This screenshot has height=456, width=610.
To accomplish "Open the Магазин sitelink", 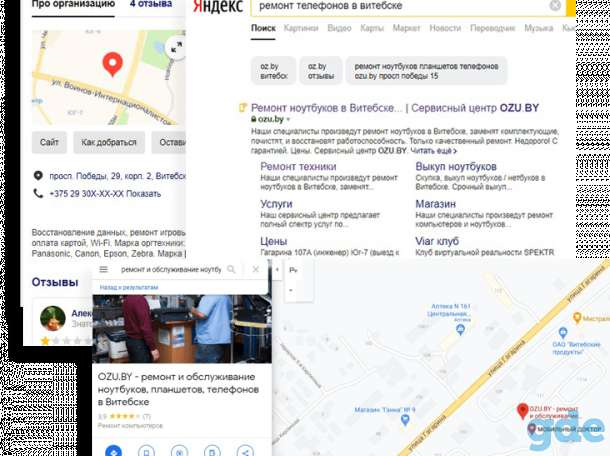I will point(436,204).
